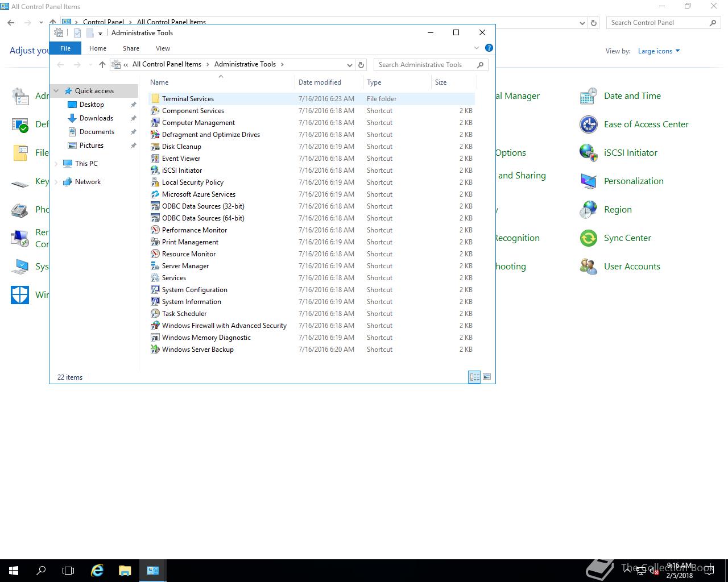
Task: Open the Windows Start menu
Action: click(x=14, y=571)
